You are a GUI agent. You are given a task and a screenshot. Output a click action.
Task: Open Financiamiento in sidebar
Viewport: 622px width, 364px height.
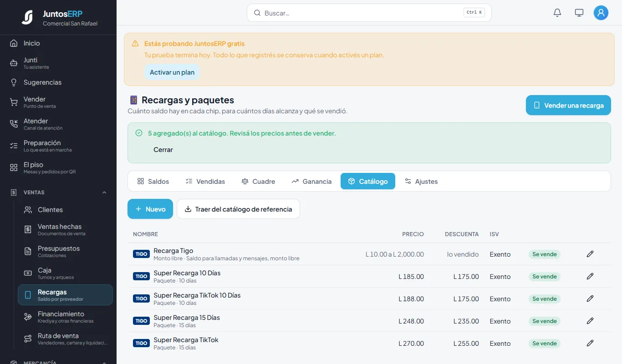tap(65, 317)
